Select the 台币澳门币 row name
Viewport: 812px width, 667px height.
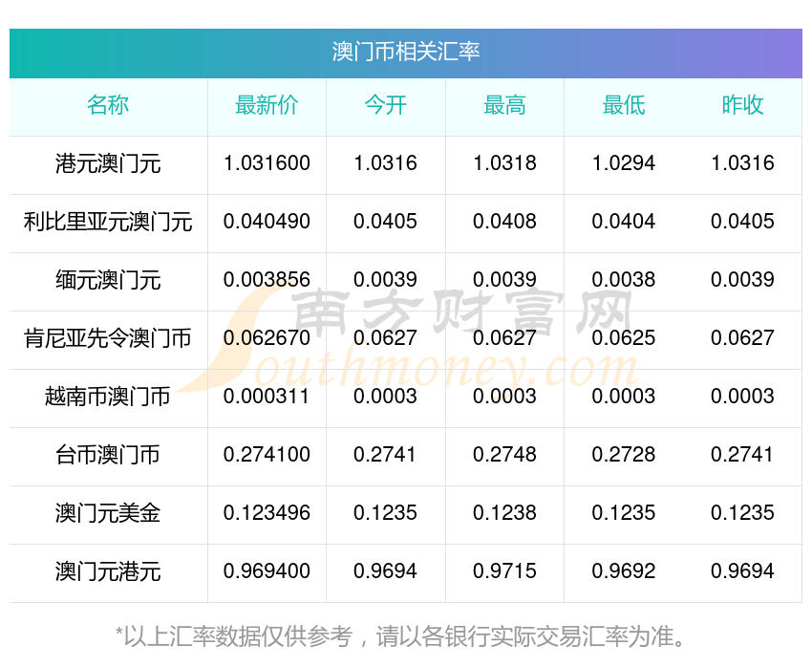[108, 455]
